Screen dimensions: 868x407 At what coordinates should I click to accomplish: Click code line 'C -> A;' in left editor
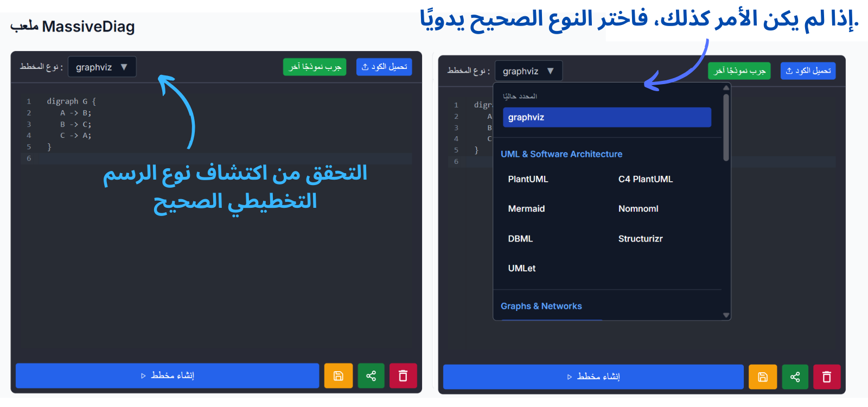(x=76, y=136)
